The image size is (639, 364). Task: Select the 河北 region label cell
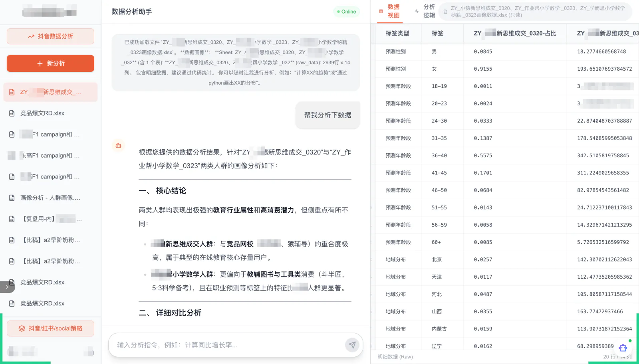[437, 295]
